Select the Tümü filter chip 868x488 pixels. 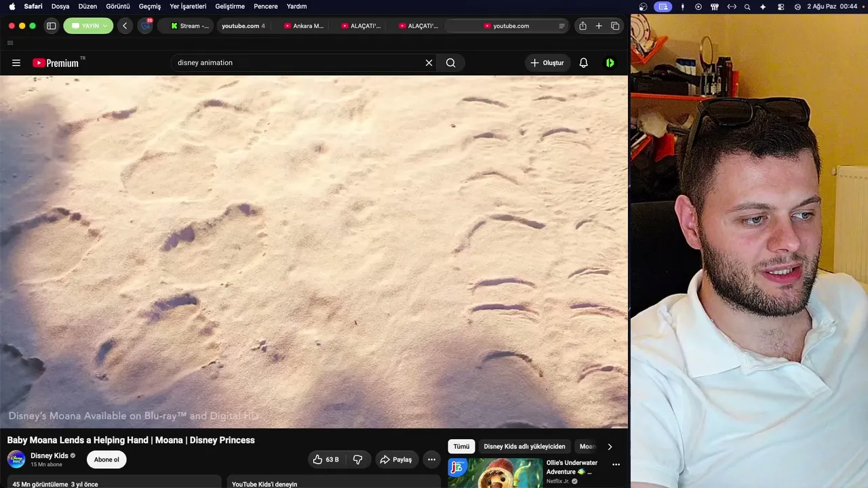pyautogui.click(x=461, y=447)
